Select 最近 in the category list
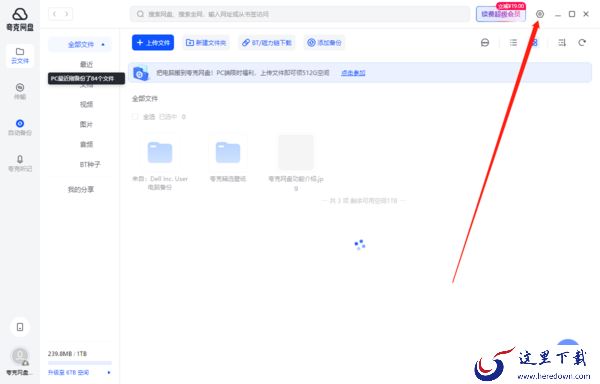 [x=86, y=64]
